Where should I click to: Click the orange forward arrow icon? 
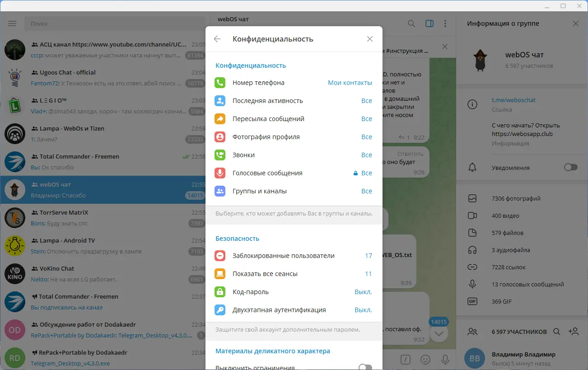tap(220, 119)
